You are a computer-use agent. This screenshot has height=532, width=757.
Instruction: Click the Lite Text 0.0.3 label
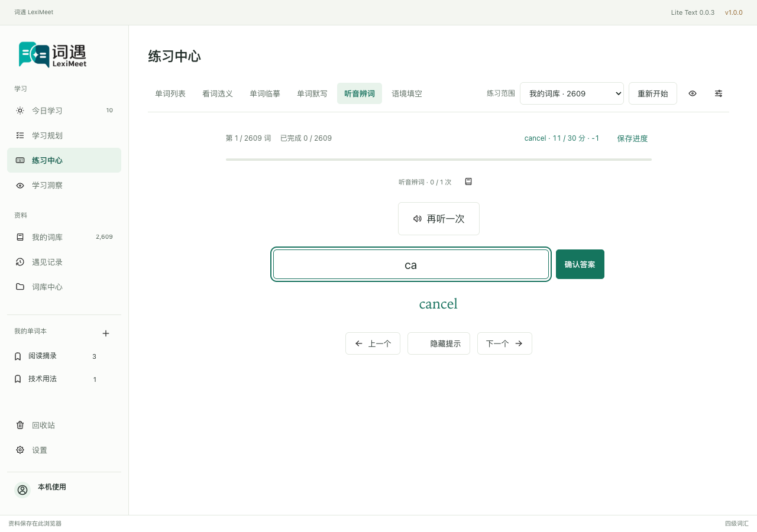(x=693, y=12)
